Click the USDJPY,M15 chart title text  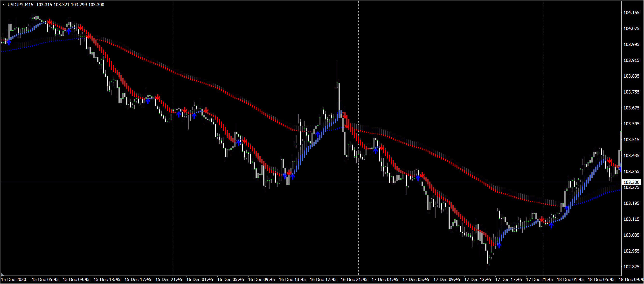pyautogui.click(x=21, y=5)
